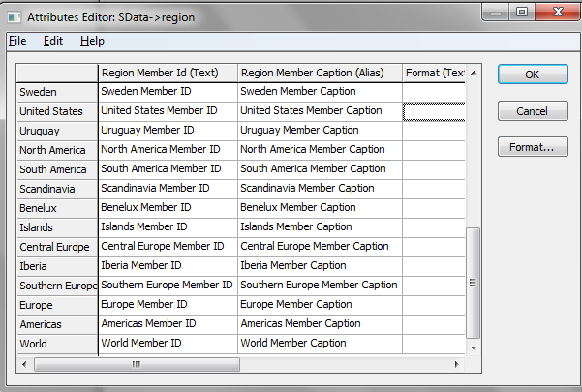Viewport: 582px width, 392px height.
Task: Click the North America Member Caption cell
Action: point(320,150)
